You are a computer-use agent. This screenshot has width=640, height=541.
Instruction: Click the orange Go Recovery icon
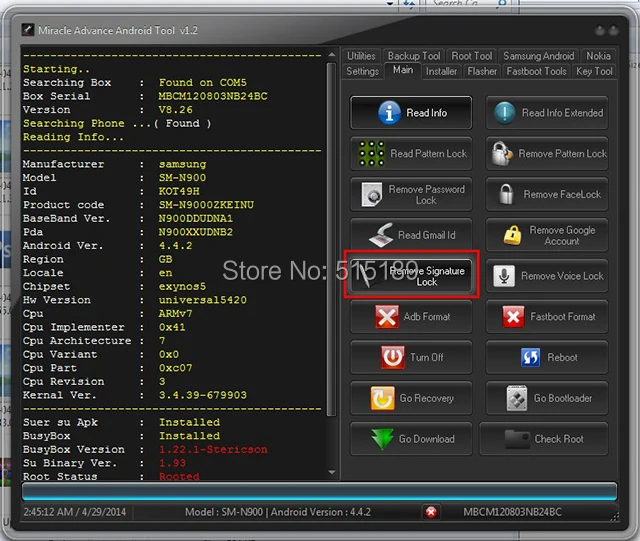pos(382,399)
